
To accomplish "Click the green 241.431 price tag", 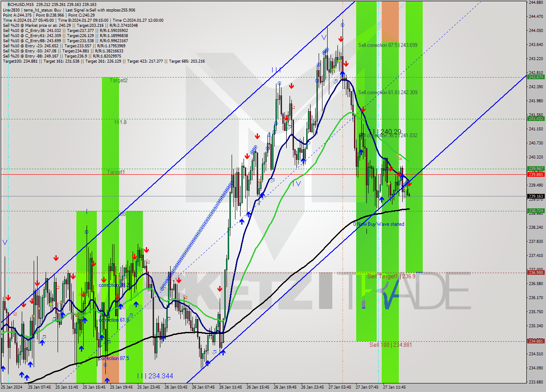I will (536, 119).
